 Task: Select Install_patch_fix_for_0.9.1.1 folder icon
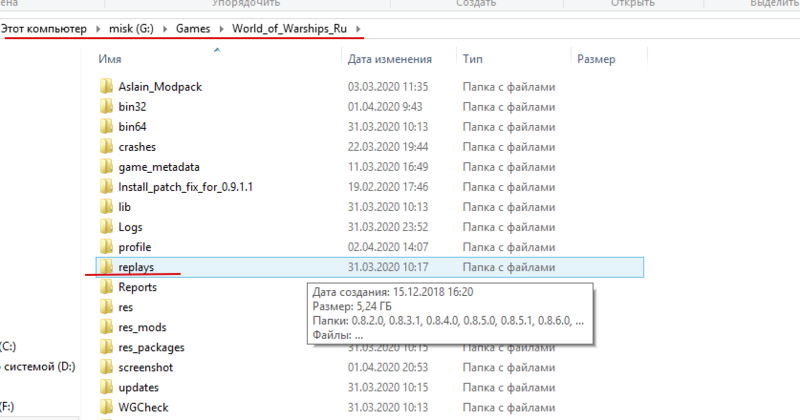(x=106, y=187)
